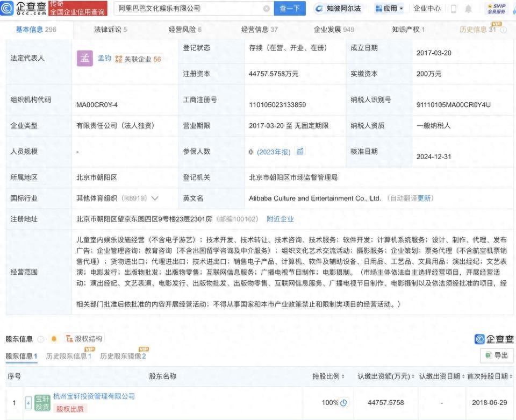Screen dimensions: 516x420
Task: Click the 宝轩投资 shareholder logo
Action: pos(42,402)
